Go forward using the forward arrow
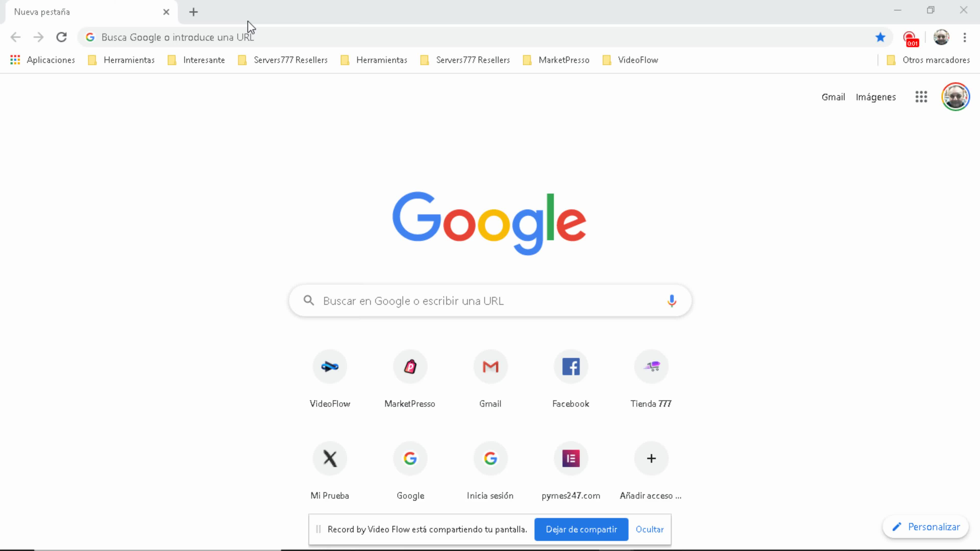 click(x=39, y=37)
